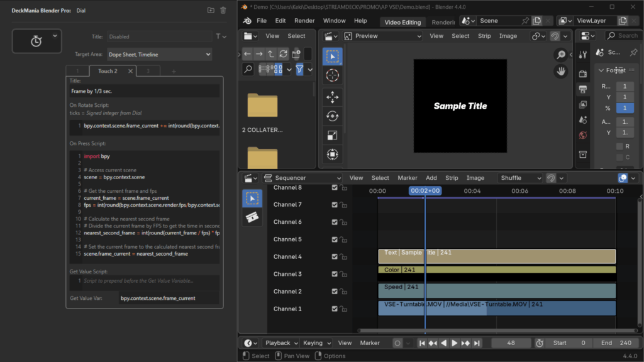
Task: Uncheck the Channel 4 mute checkbox
Action: 335,256
